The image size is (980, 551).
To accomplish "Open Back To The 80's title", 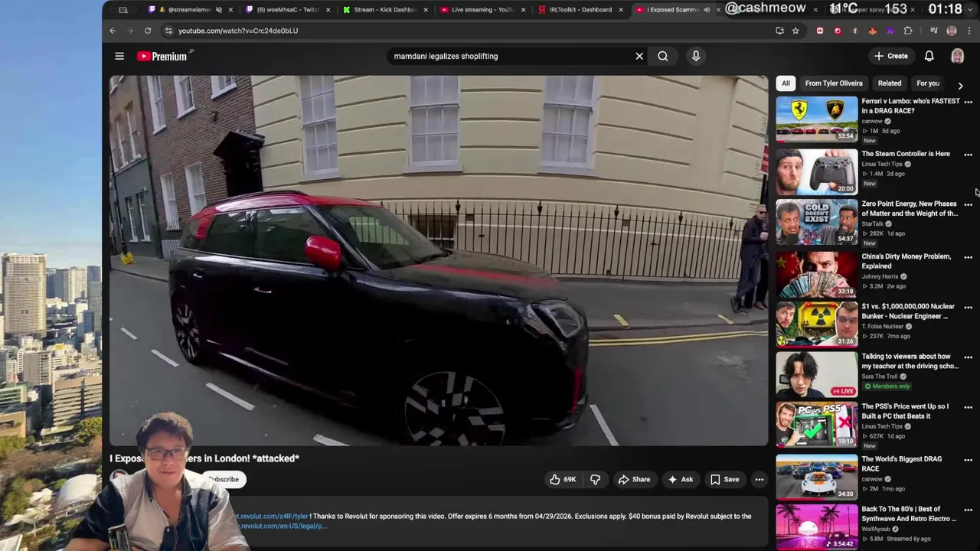I will pyautogui.click(x=909, y=514).
